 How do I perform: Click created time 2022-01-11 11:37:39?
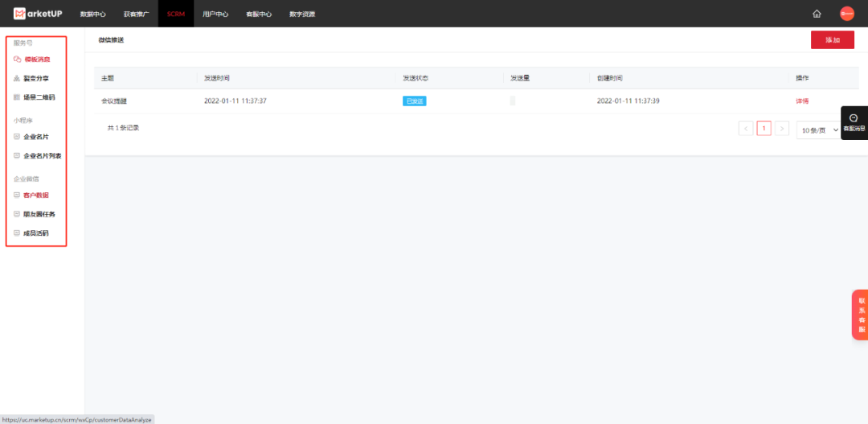pos(628,101)
